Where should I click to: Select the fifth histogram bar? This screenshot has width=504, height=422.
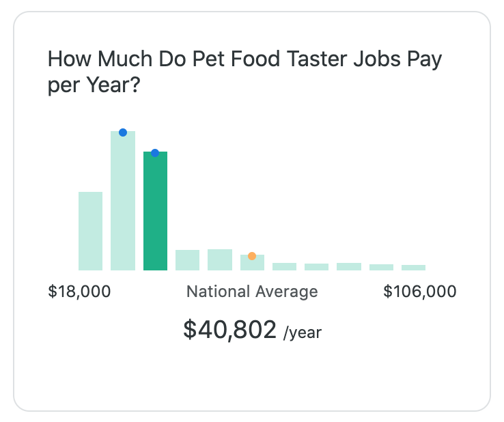click(x=220, y=259)
